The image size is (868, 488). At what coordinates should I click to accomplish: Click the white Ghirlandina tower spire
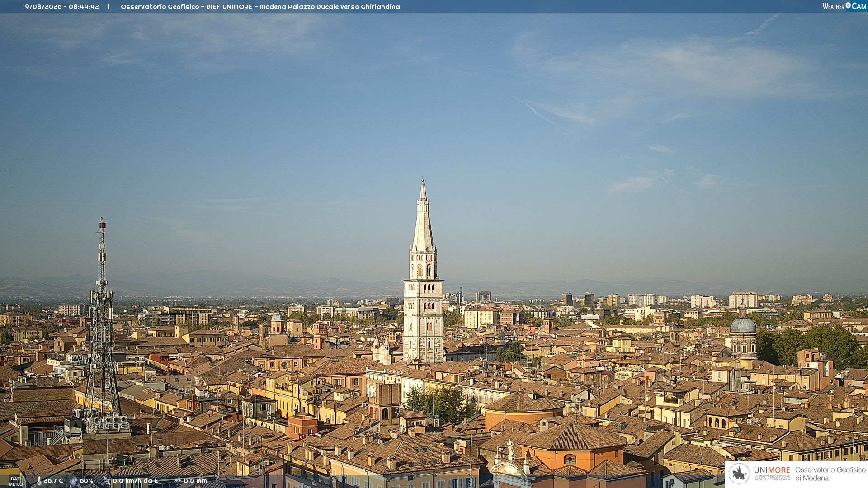click(x=423, y=271)
